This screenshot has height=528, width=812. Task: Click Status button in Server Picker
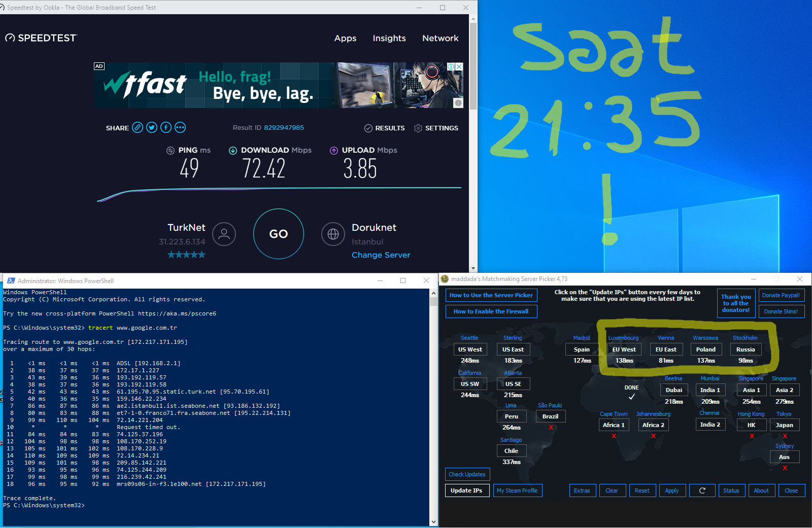click(731, 490)
